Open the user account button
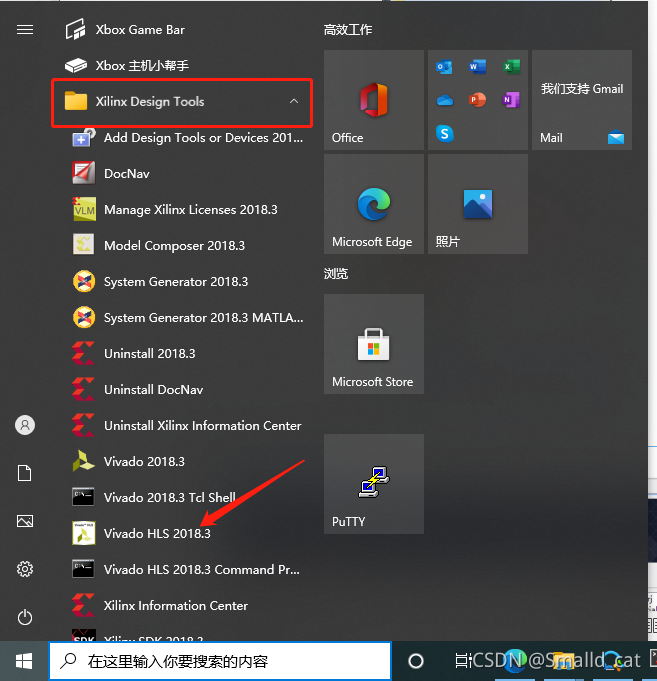 coord(25,425)
